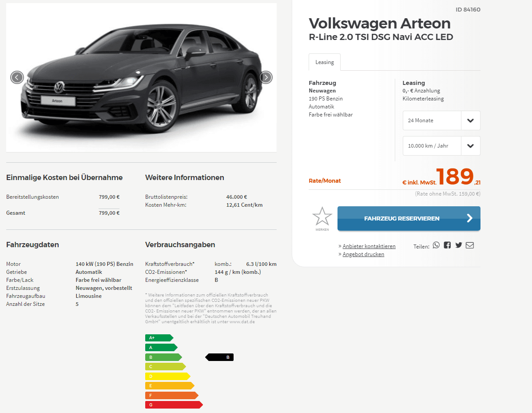
Task: Click the Bruttolistenpreis 46.000 € value
Action: point(237,197)
